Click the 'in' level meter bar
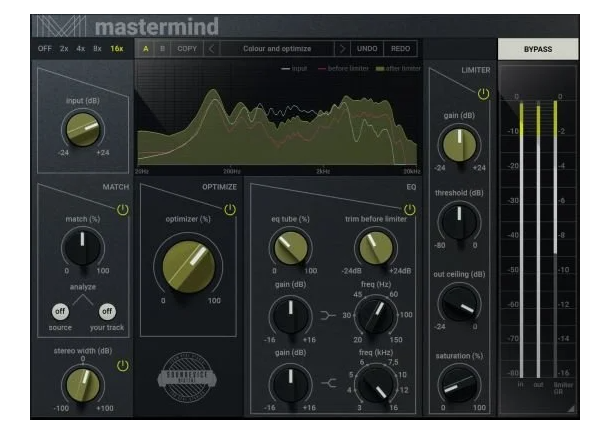Image resolution: width=599 pixels, height=423 pixels. pyautogui.click(x=521, y=239)
